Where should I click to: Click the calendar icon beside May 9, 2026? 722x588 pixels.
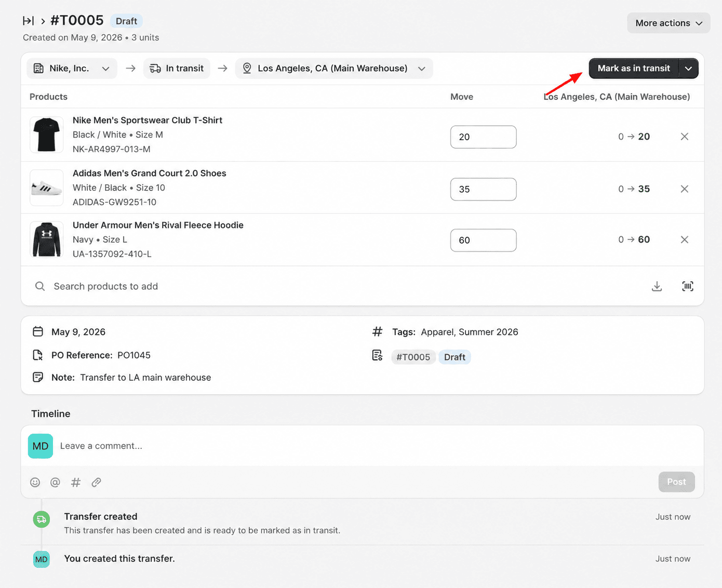pos(38,331)
